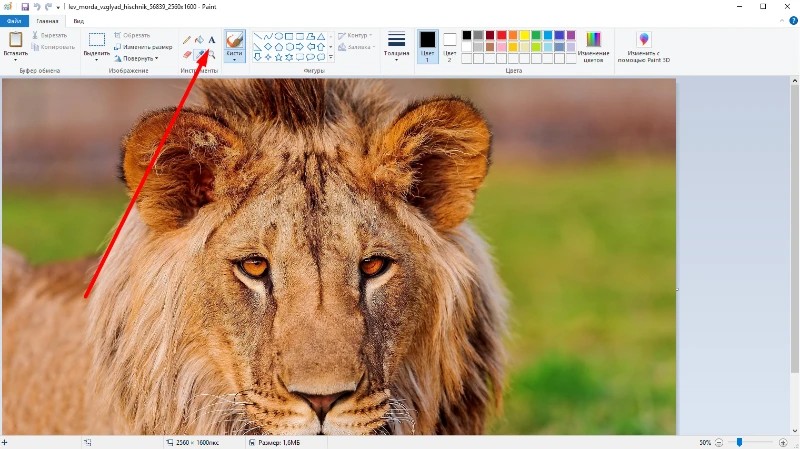
Task: Switch to the View (Вид) tab
Action: (x=78, y=20)
